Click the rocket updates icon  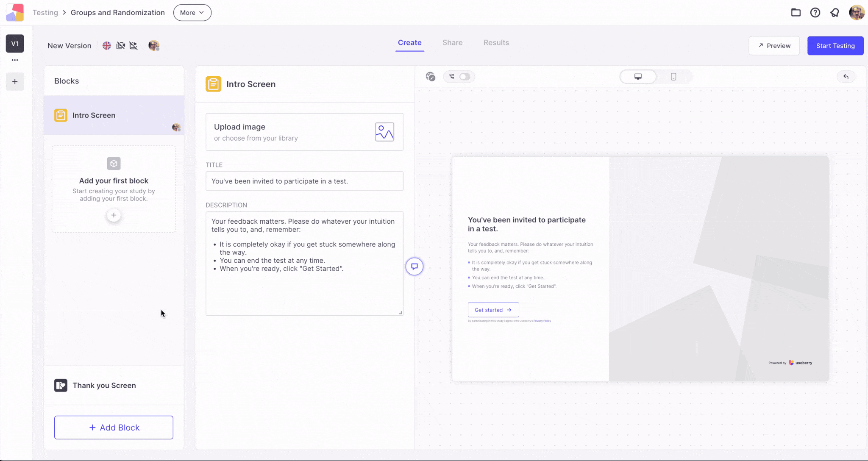835,13
